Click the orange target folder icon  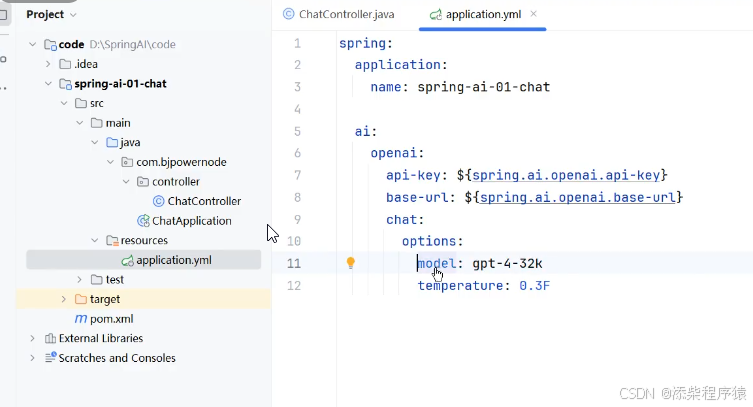pos(81,299)
